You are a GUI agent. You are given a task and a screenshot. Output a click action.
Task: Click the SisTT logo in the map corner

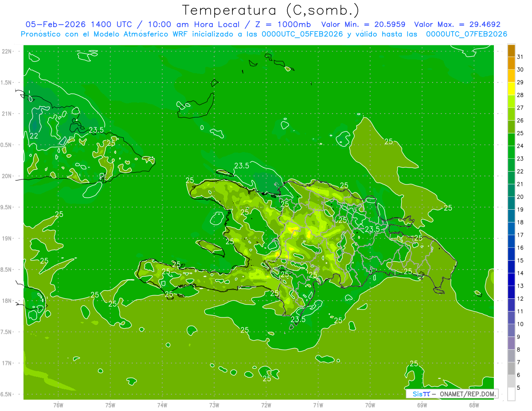pyautogui.click(x=421, y=394)
